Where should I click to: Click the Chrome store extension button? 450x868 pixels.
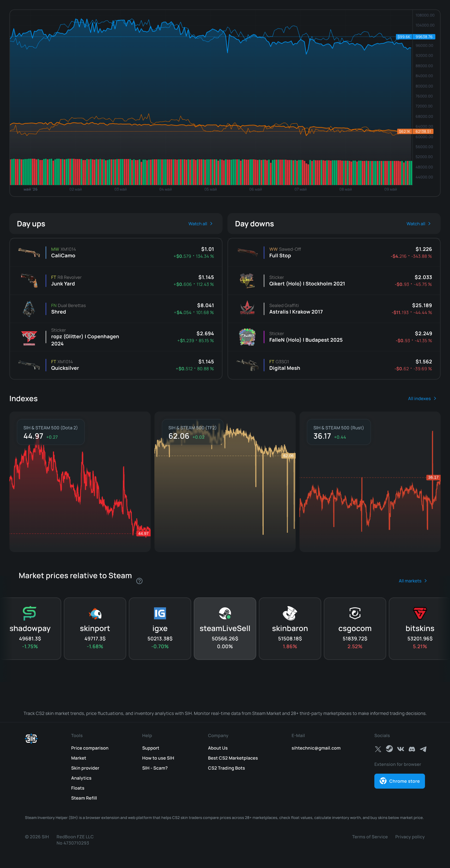click(399, 781)
